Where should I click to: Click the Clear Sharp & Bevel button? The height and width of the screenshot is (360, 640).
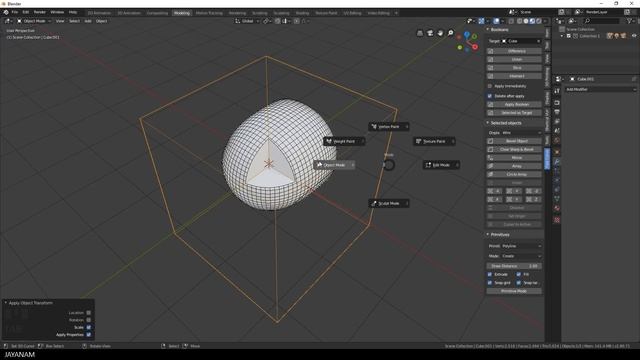pyautogui.click(x=514, y=149)
